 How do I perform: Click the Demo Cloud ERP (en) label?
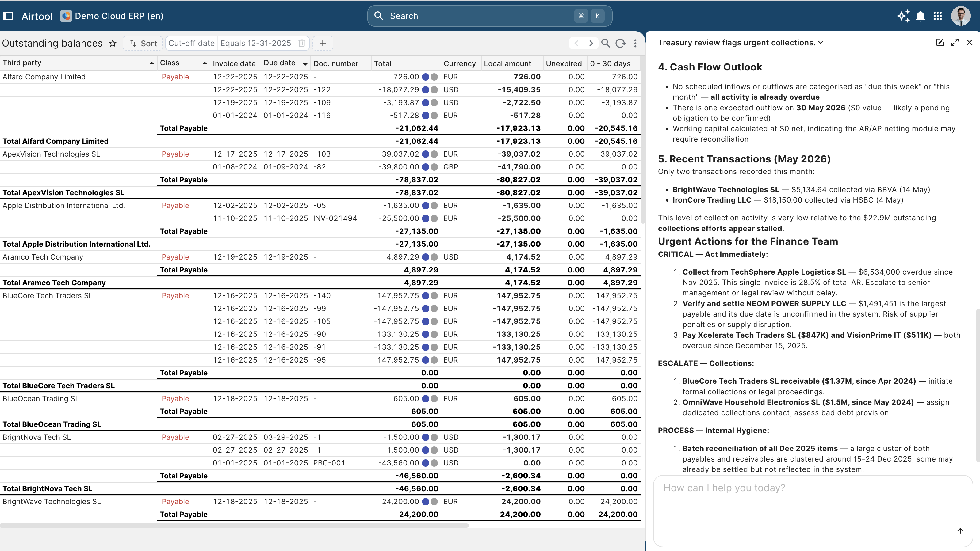point(119,16)
